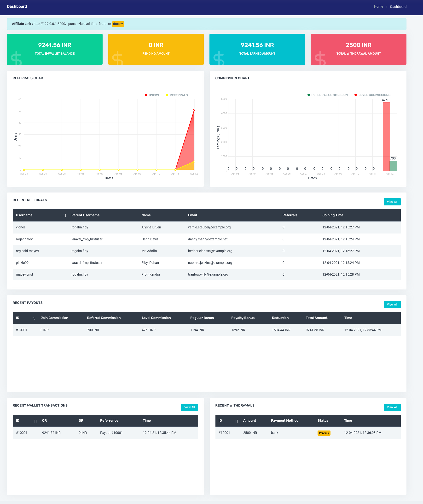Viewport: 423px width, 504px height.
Task: Toggle REFERRAL COMMISSION series in legend
Action: tap(327, 95)
